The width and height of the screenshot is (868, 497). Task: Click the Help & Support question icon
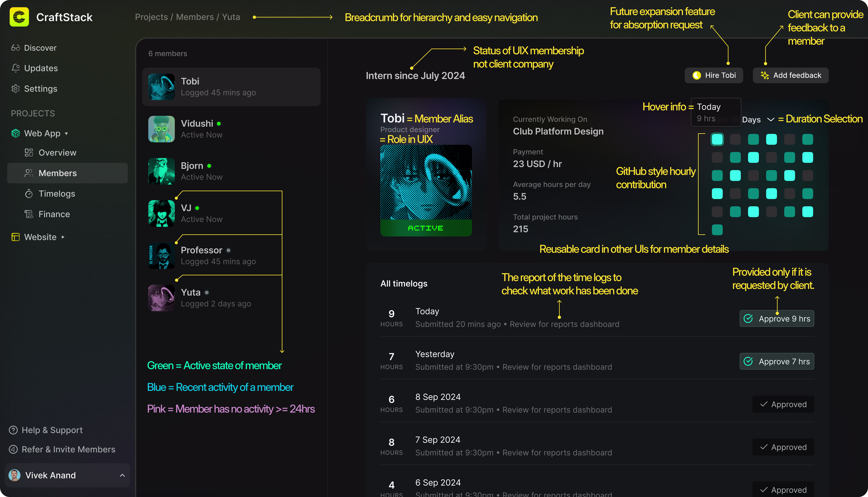tap(13, 430)
